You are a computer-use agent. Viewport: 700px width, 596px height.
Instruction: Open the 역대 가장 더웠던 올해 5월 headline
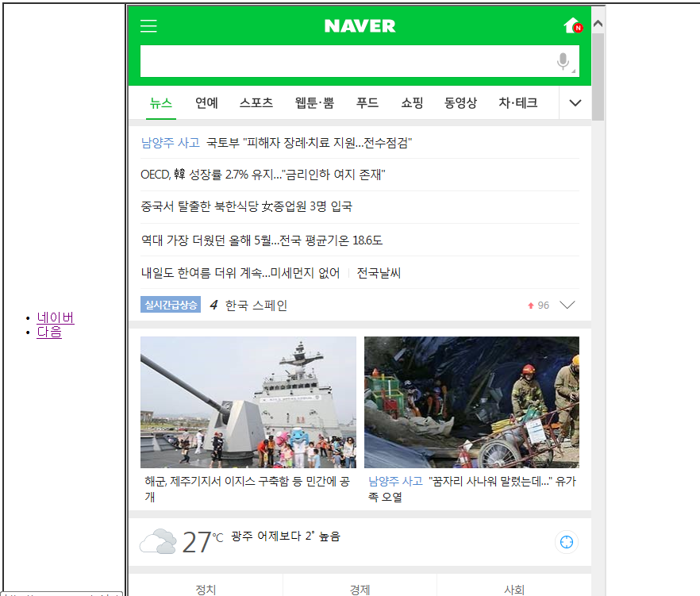pyautogui.click(x=262, y=240)
